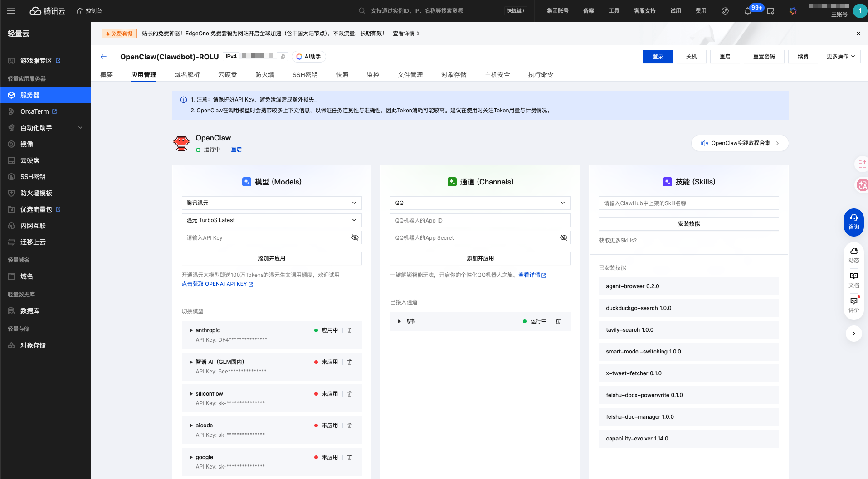Image resolution: width=868 pixels, height=479 pixels.
Task: Click the ClawHub Skill name input field
Action: click(x=688, y=203)
